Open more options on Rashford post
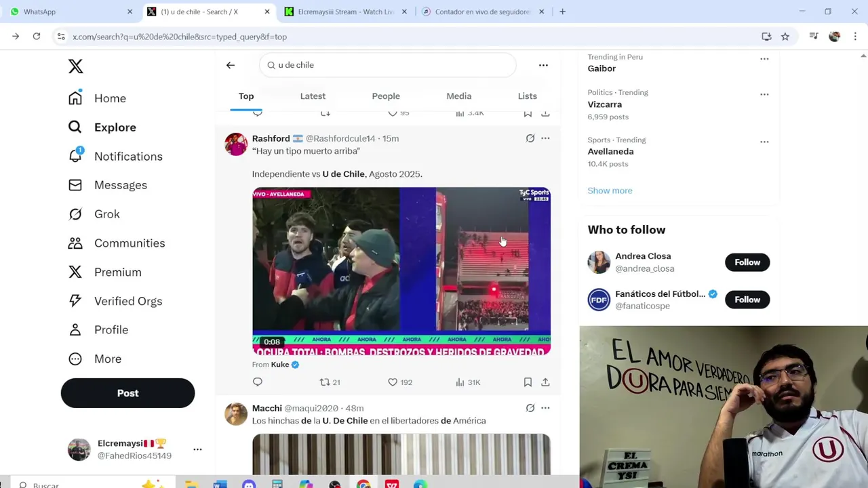This screenshot has height=488, width=868. tap(545, 138)
